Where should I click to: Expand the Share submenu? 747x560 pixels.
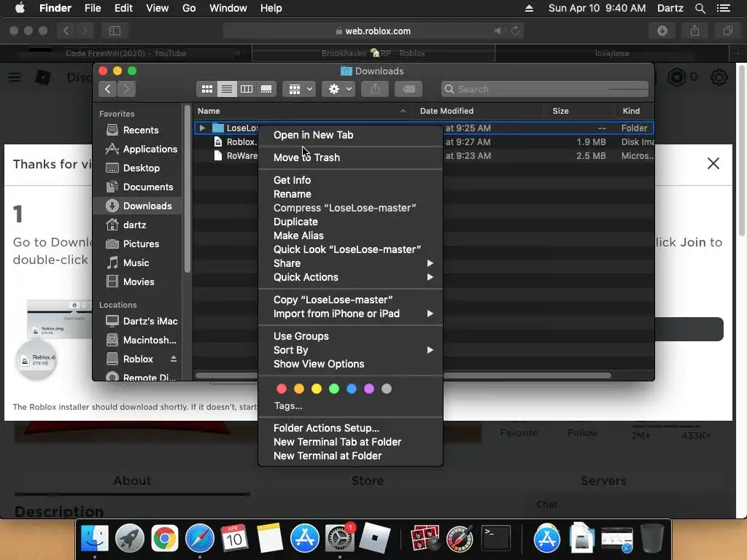pos(351,263)
